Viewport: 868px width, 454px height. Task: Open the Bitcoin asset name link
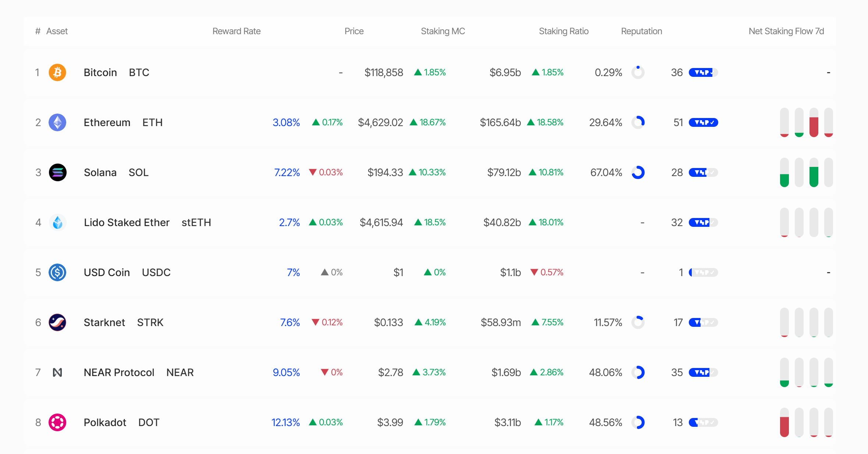click(100, 72)
